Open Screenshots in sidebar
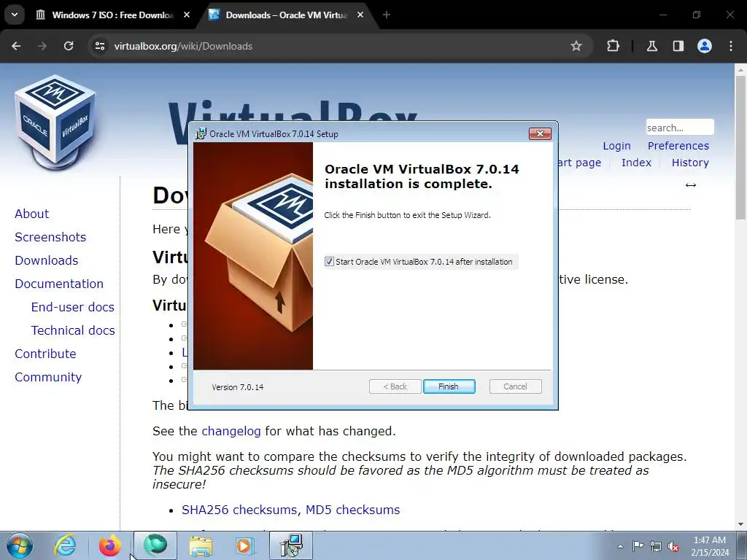 tap(50, 237)
